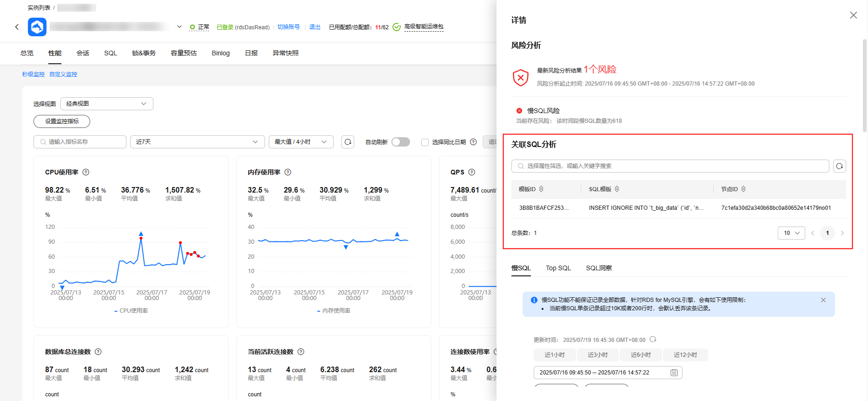Click the SQL attribute filter search box
Screen dimensions: 868x401
coord(670,166)
